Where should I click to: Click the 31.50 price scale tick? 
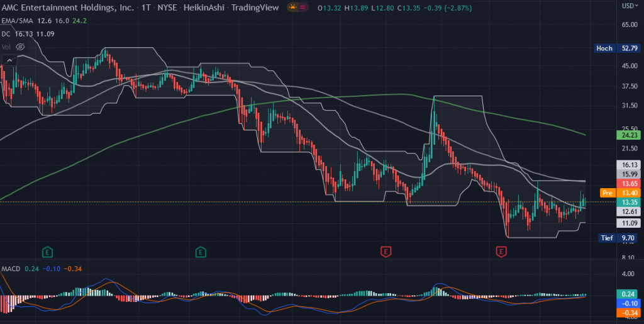point(629,106)
